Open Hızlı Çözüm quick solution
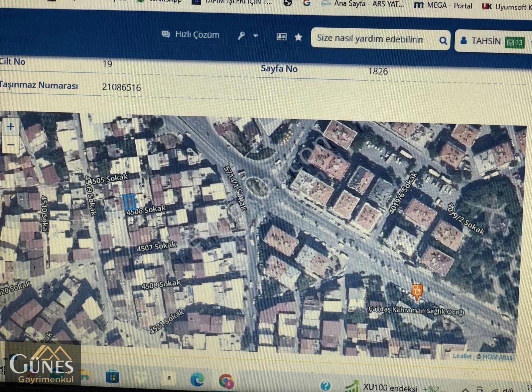 [191, 35]
